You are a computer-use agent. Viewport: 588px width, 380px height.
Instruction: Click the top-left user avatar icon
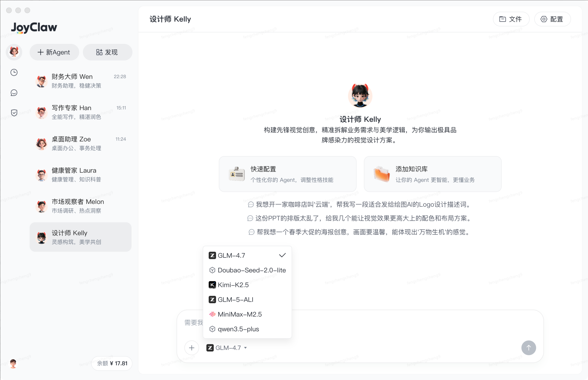14,52
